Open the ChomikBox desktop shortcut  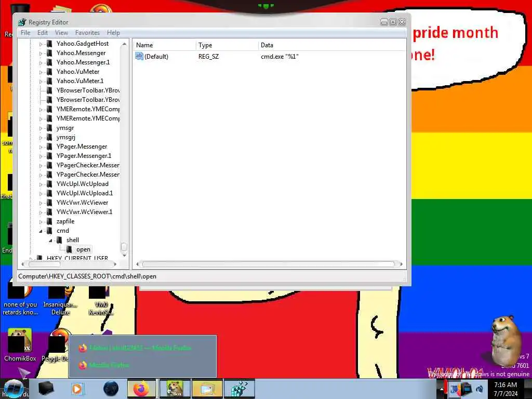coord(20,344)
